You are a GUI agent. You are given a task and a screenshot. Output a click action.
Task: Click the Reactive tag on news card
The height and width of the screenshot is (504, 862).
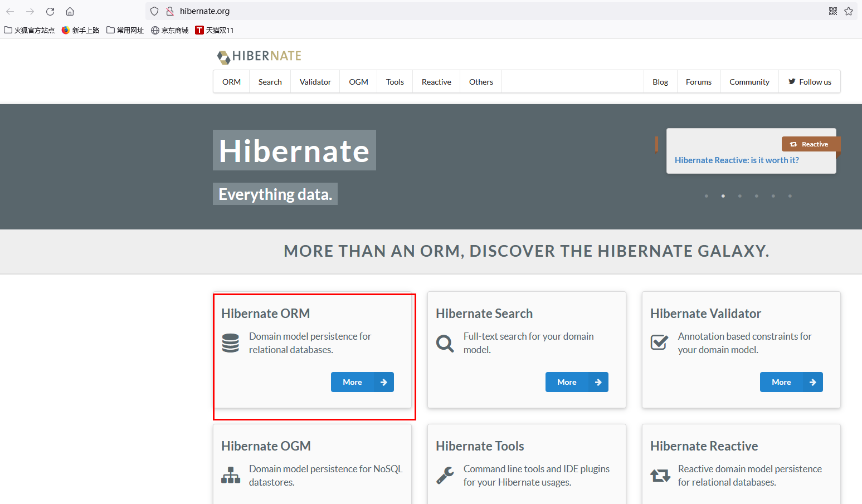pyautogui.click(x=811, y=144)
